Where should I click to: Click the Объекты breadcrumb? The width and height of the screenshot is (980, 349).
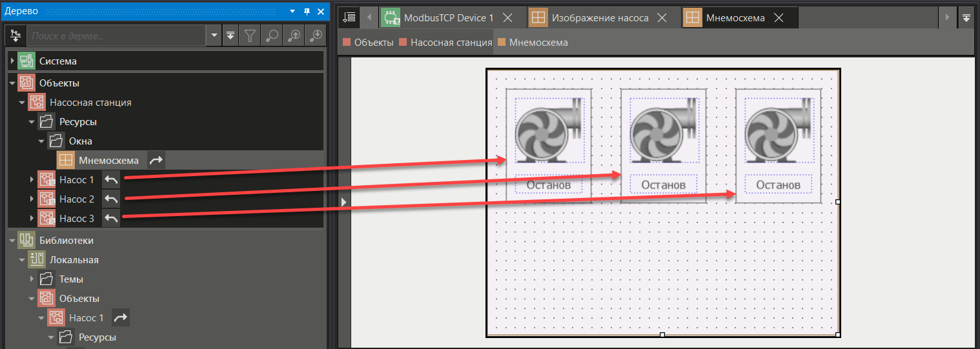point(369,43)
